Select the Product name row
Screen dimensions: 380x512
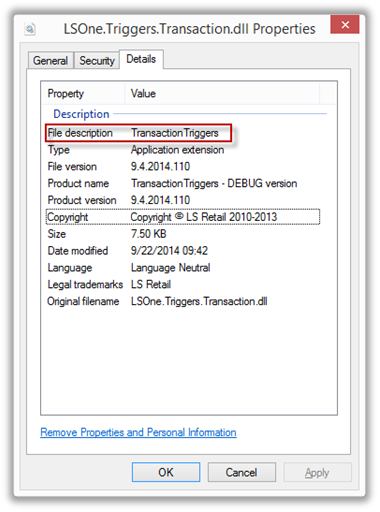point(183,183)
